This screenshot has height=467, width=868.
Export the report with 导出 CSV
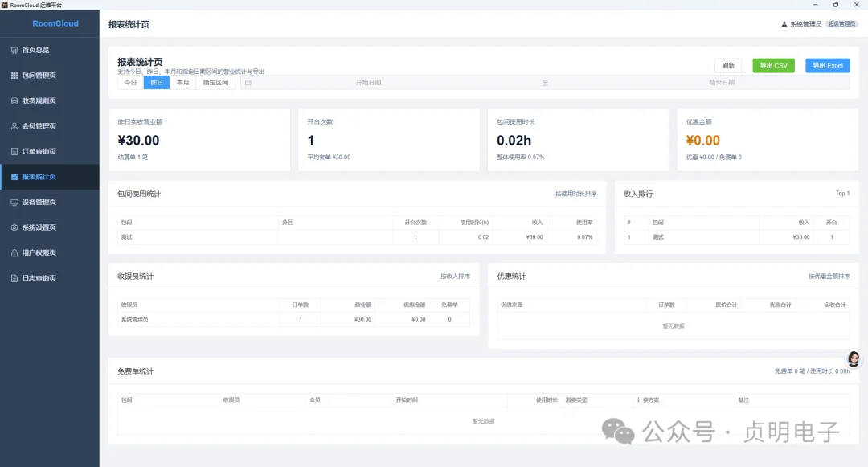[x=773, y=65]
